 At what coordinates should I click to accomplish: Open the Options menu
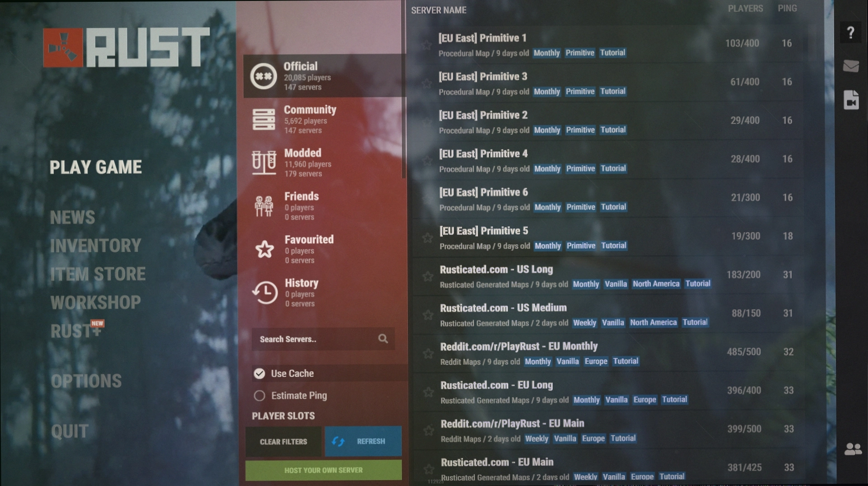86,381
